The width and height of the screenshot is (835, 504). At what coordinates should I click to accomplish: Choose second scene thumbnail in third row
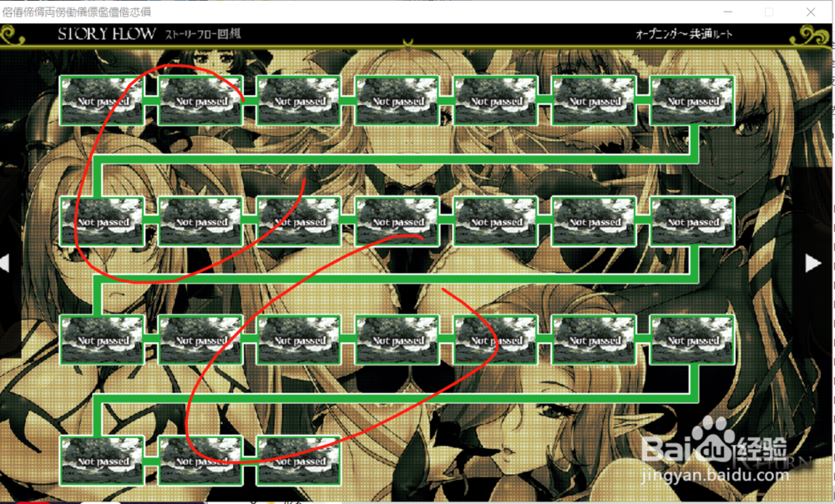(x=200, y=340)
